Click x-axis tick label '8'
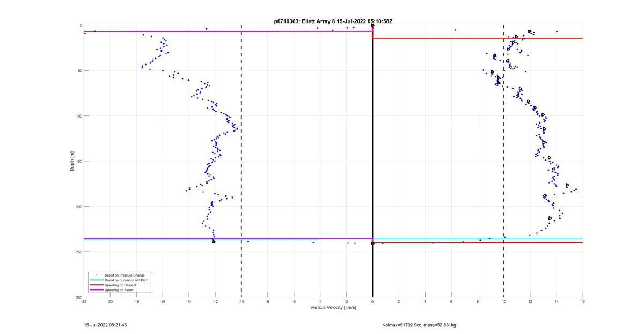The image size is (644, 334). pos(478,301)
